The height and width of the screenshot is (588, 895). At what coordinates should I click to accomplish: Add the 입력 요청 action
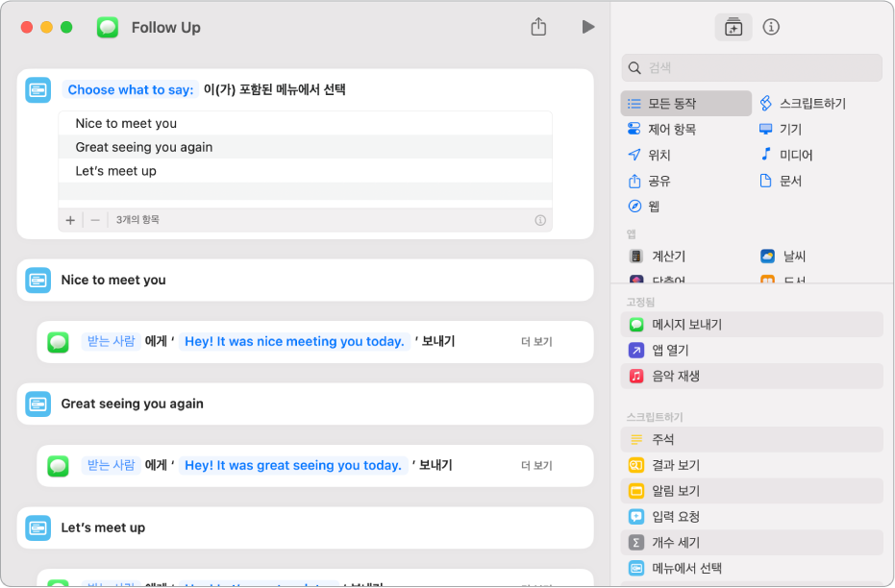(x=752, y=517)
